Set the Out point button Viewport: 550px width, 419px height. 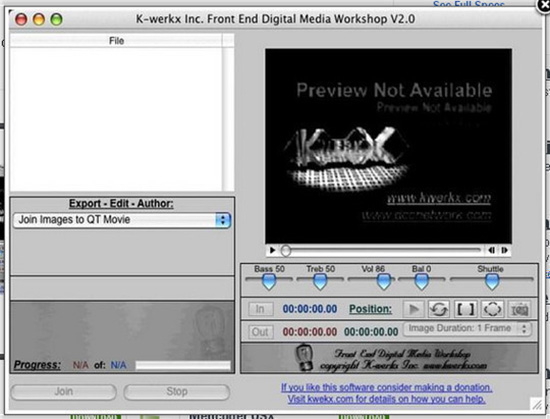(260, 332)
